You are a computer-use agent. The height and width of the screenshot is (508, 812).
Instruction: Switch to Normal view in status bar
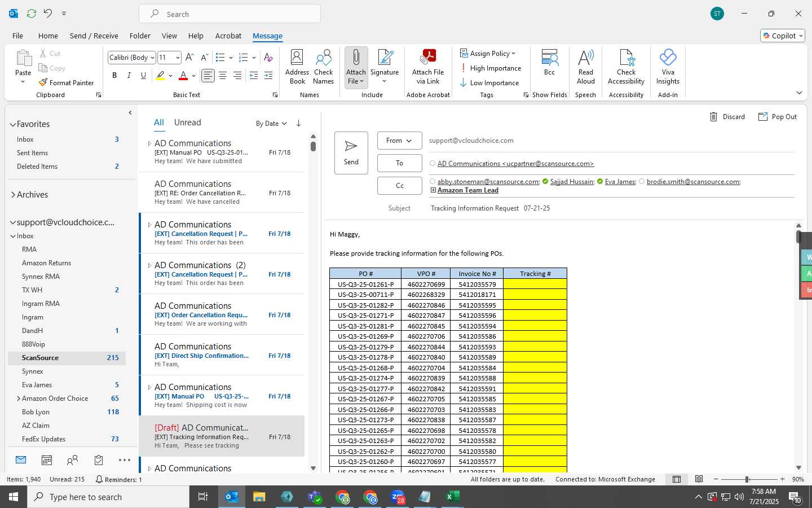677,479
